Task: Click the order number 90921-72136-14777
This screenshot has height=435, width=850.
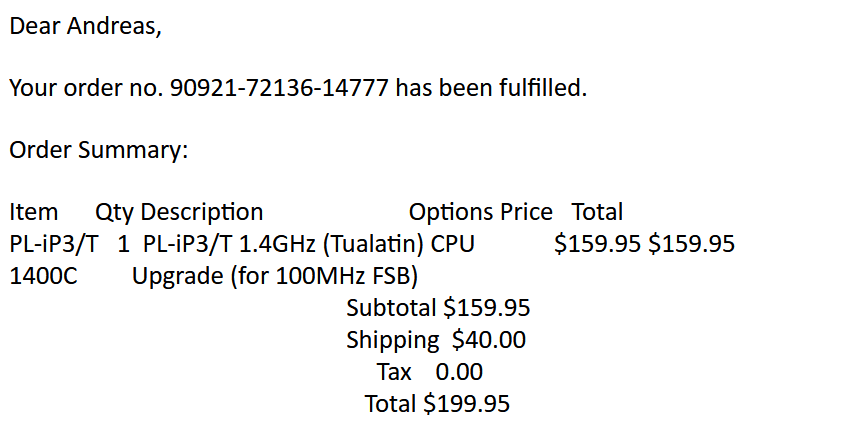Action: [x=279, y=88]
